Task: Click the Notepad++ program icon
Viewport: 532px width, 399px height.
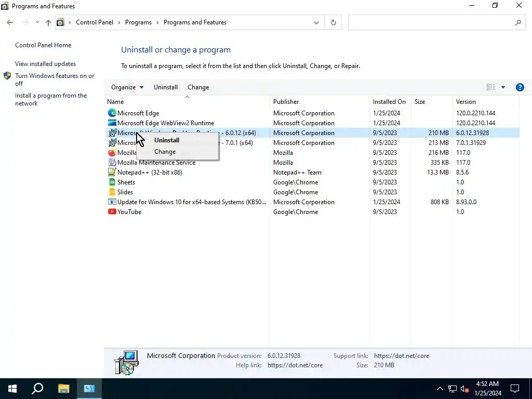Action: (x=112, y=172)
